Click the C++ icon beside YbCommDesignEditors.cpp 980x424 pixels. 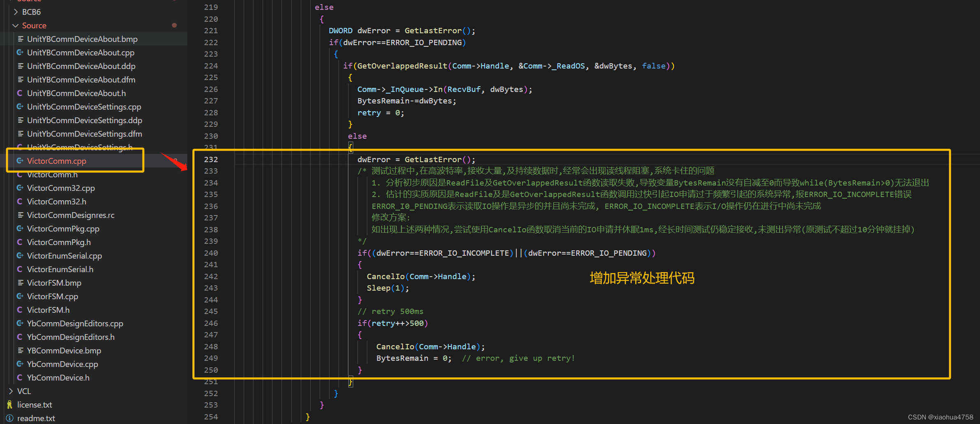19,323
